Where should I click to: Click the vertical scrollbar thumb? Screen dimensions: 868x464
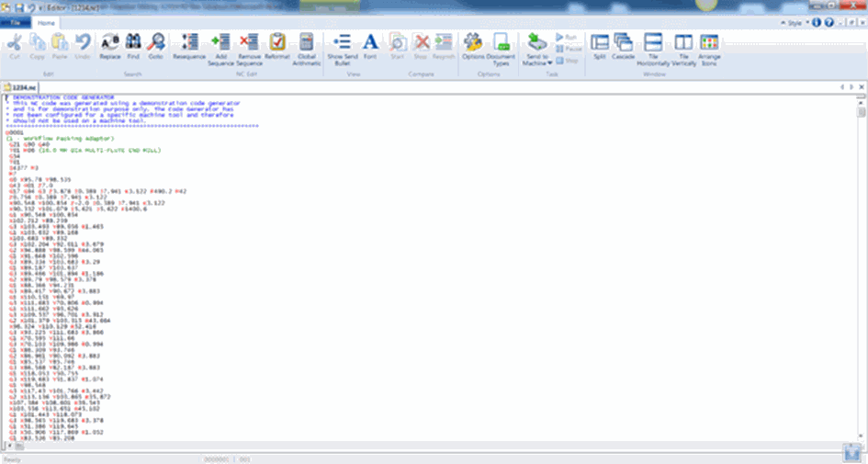861,112
